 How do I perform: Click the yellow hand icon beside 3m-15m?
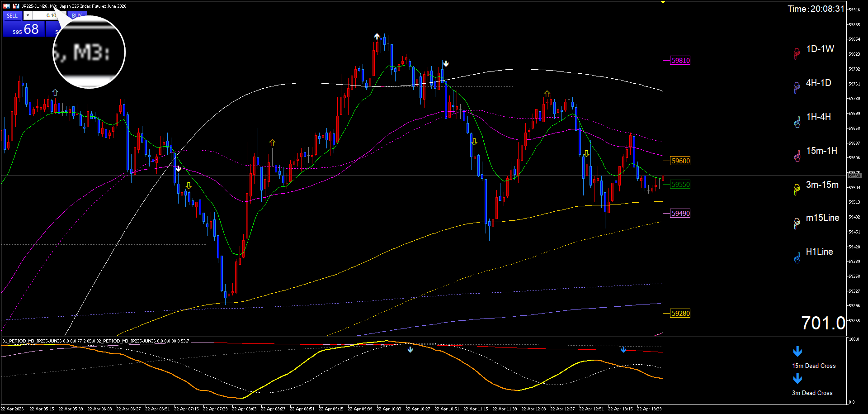(x=797, y=190)
